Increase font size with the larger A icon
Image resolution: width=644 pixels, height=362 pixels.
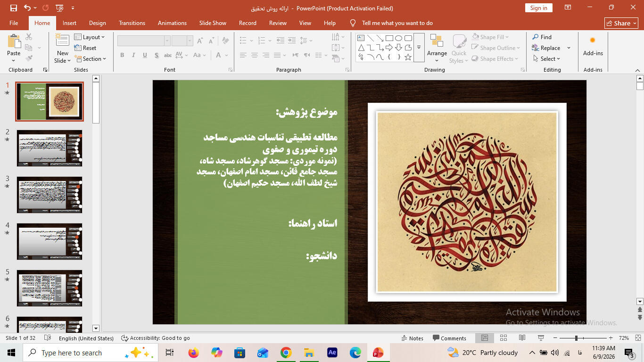(x=200, y=41)
